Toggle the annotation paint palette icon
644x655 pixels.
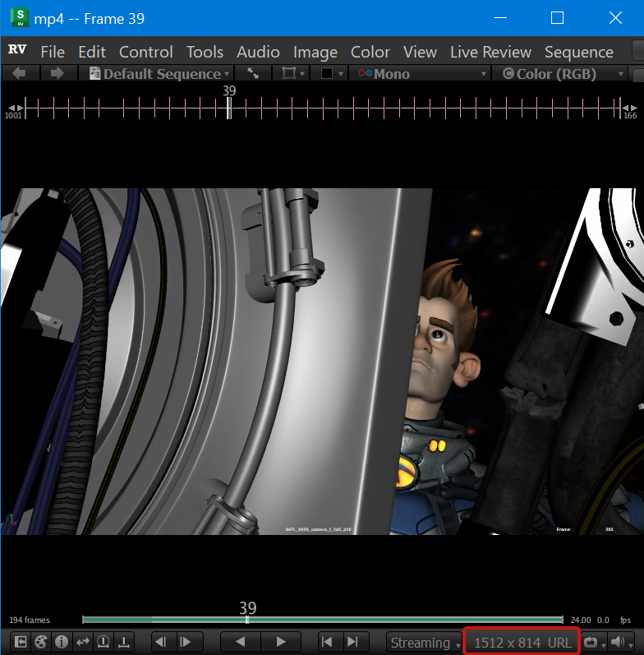[41, 642]
